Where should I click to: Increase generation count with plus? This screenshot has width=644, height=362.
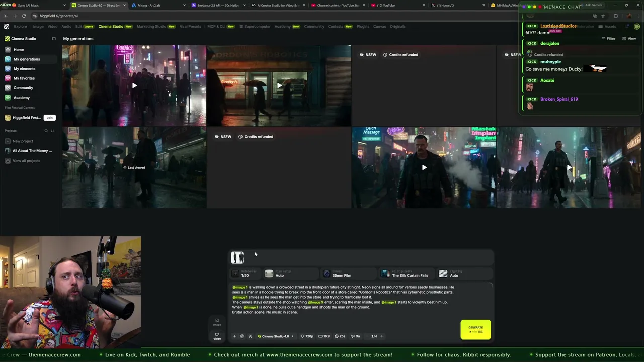tap(381, 336)
